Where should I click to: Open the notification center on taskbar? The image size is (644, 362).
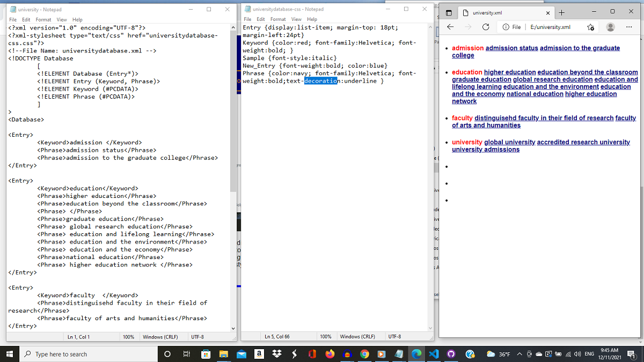point(631,354)
